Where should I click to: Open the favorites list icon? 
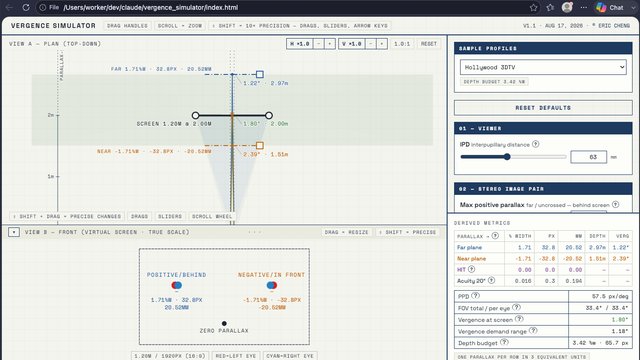point(550,7)
